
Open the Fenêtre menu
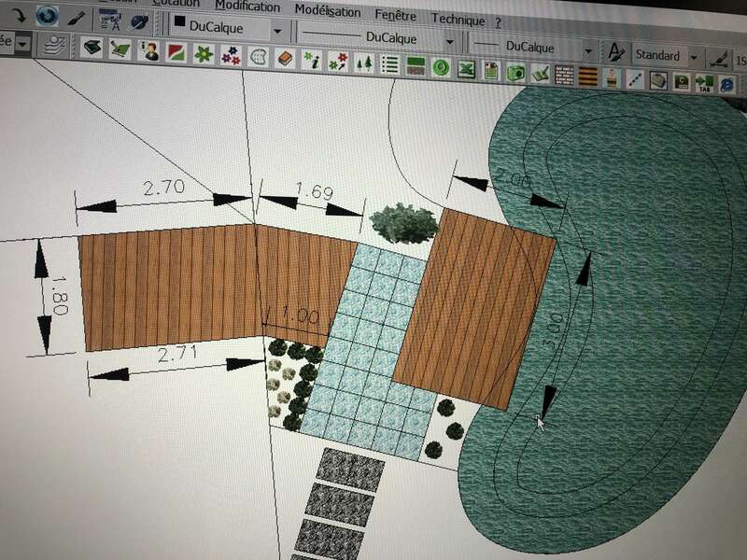point(396,14)
